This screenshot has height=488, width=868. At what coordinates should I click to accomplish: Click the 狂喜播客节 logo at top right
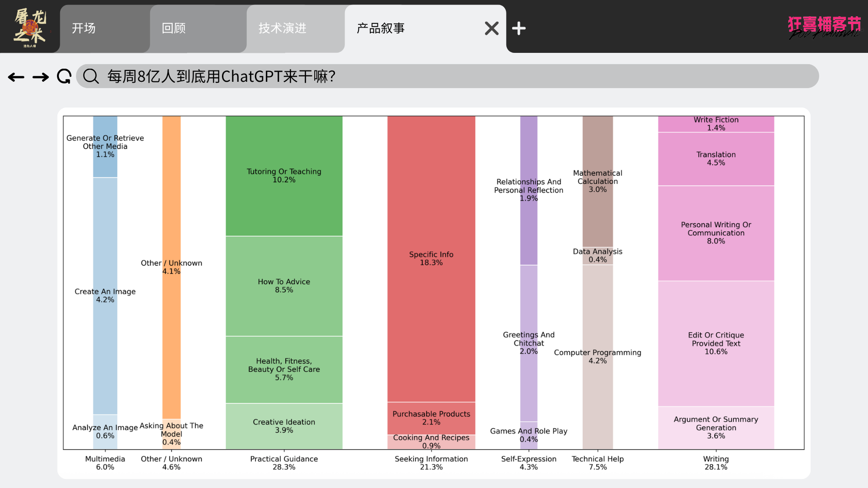click(824, 27)
